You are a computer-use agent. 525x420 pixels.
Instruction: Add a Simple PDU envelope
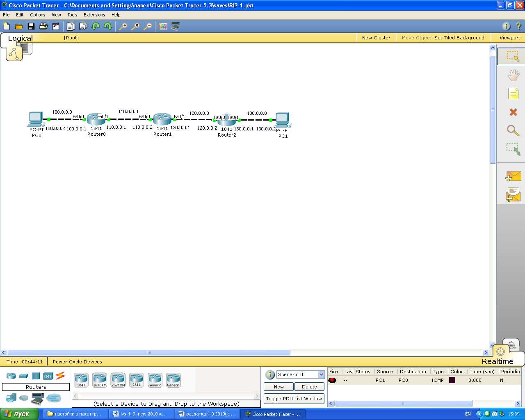pos(513,176)
